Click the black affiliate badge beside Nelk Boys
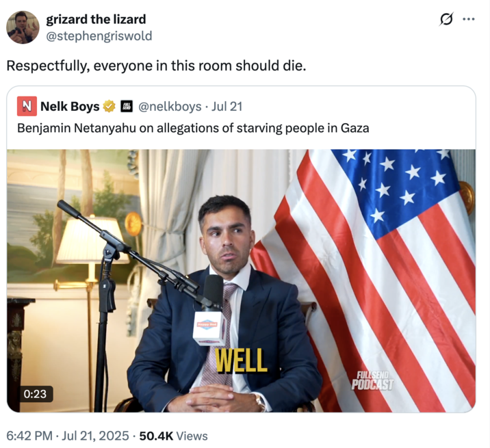The width and height of the screenshot is (490, 448). pos(127,106)
